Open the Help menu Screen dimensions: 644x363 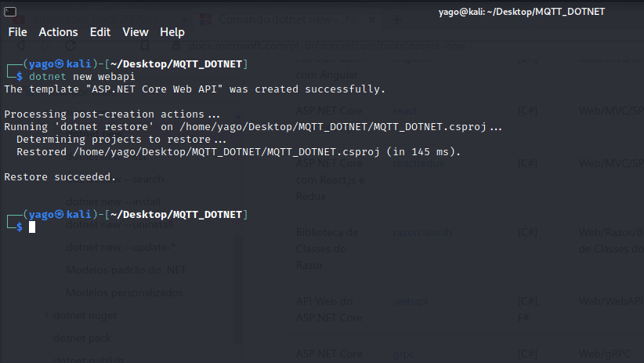(172, 32)
